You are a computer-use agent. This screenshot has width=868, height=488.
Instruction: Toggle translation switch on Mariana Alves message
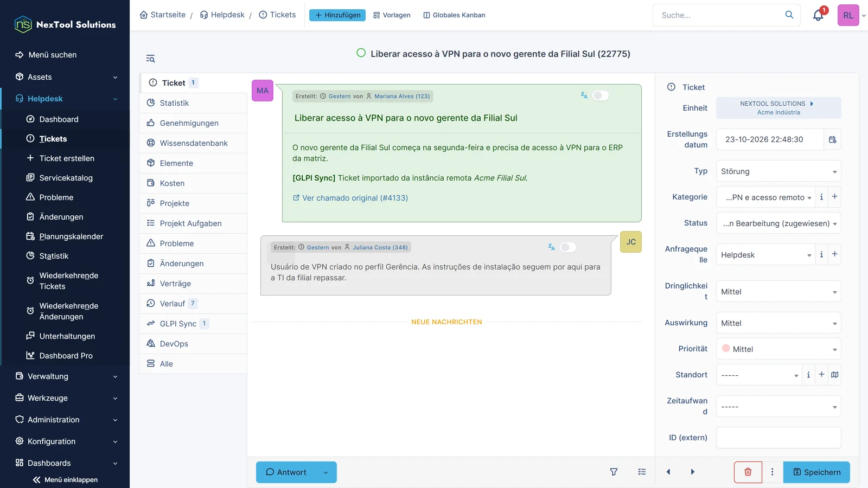point(600,95)
